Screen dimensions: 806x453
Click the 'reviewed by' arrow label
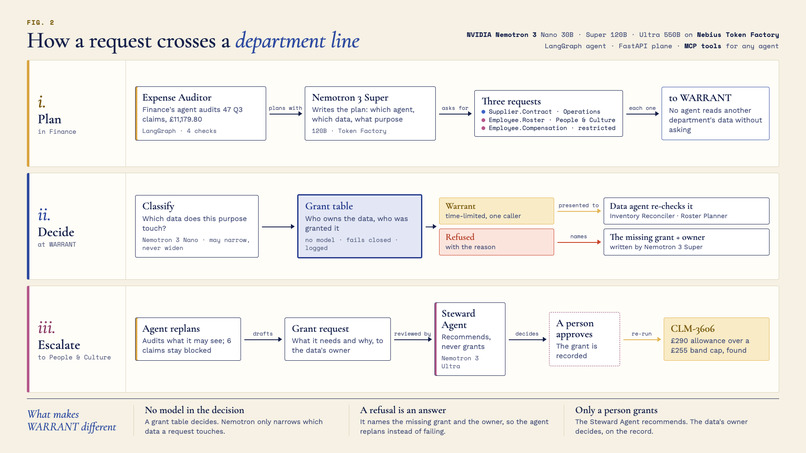(x=412, y=334)
